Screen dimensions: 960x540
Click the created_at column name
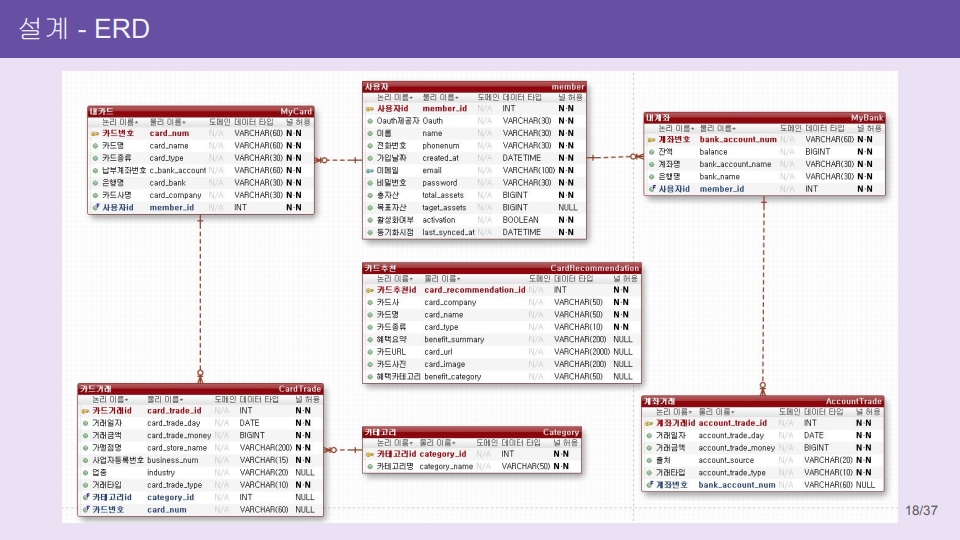tap(440, 158)
